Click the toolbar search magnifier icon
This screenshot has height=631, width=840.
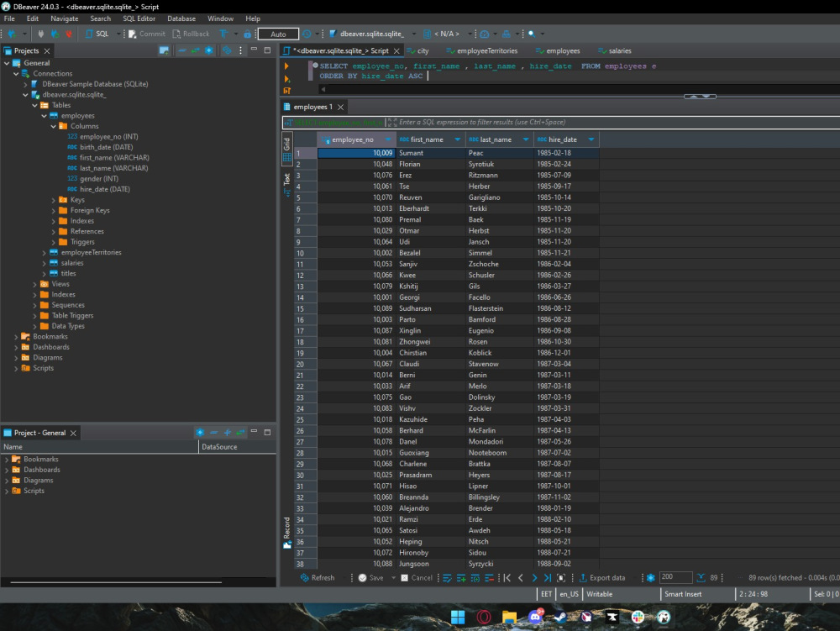[x=532, y=34]
